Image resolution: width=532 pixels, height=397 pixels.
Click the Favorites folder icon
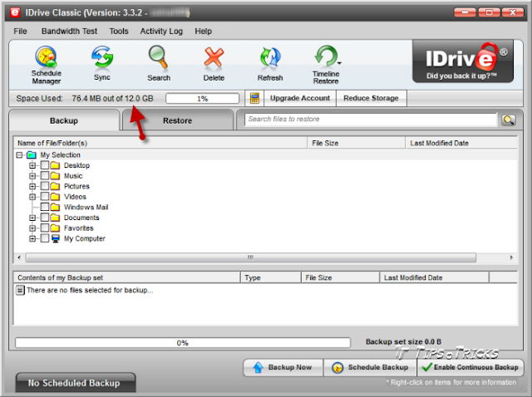click(55, 228)
